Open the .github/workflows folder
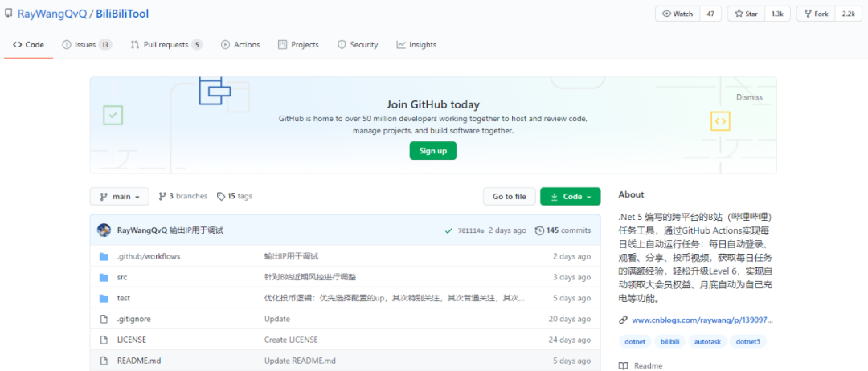Image resolution: width=868 pixels, height=371 pixels. click(x=149, y=256)
